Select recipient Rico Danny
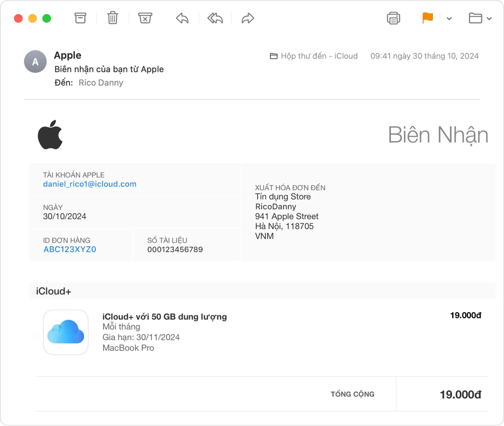504x426 pixels. (x=101, y=82)
